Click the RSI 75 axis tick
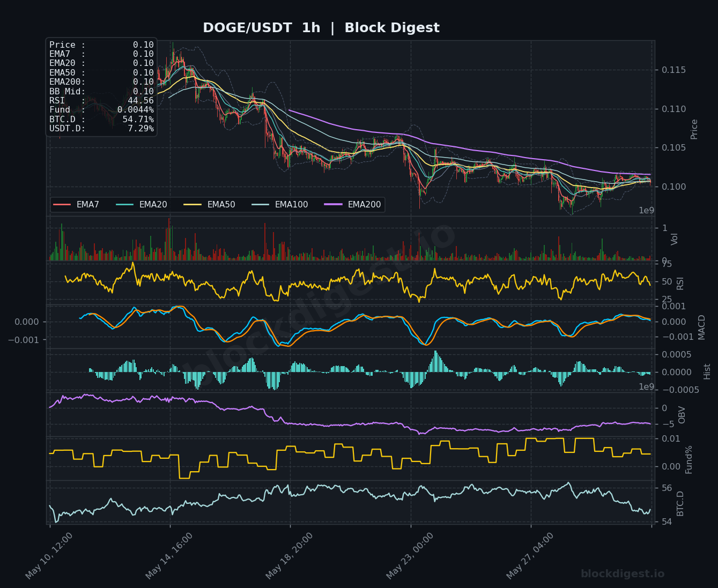The image size is (718, 588). pos(667,264)
